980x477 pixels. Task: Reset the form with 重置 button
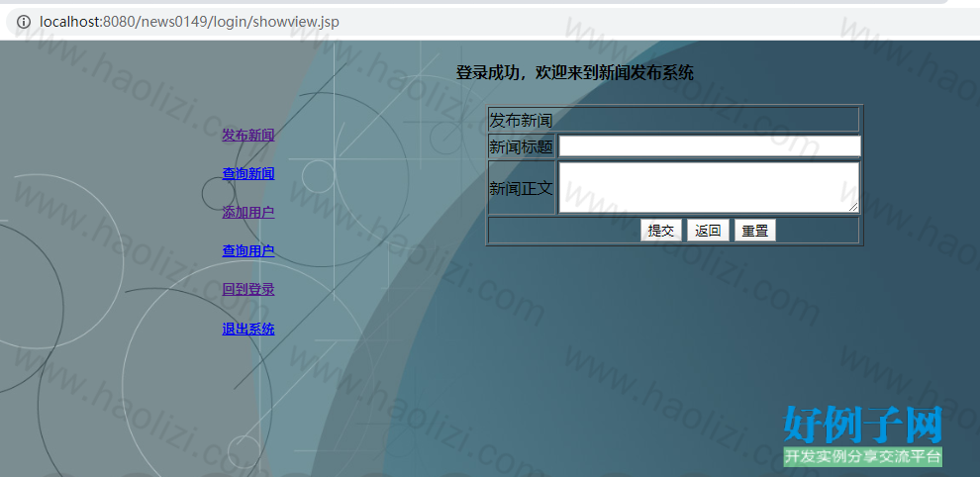[x=755, y=231]
